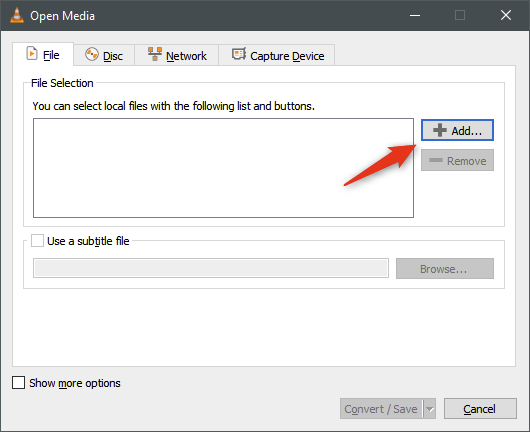Click the Capture Device tab card icon
This screenshot has height=432, width=530.
pos(239,54)
